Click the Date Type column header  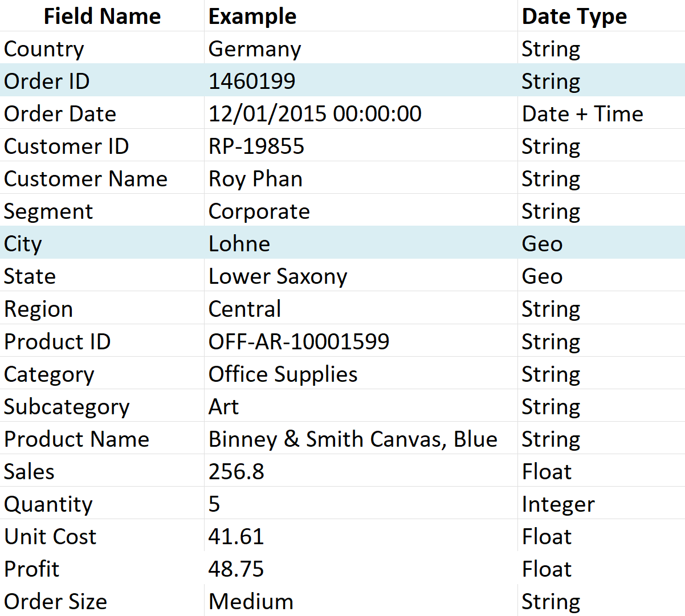(574, 16)
